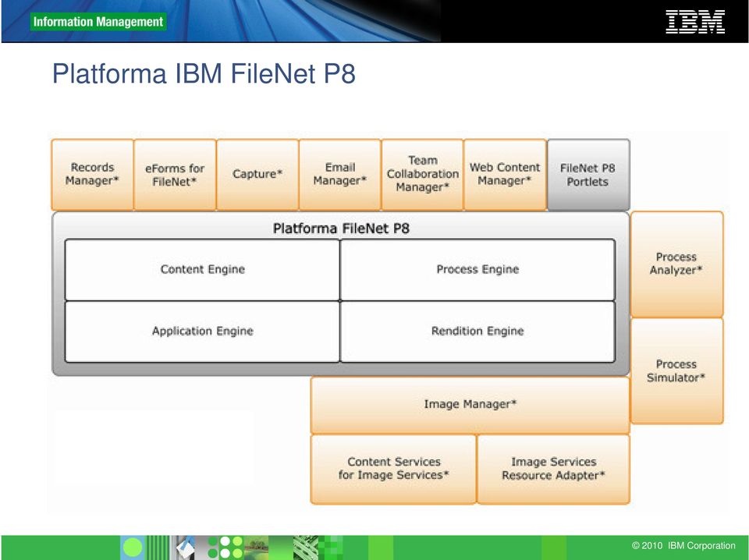Select the Process Simulator box
This screenshot has height=560, width=749.
pos(677,371)
